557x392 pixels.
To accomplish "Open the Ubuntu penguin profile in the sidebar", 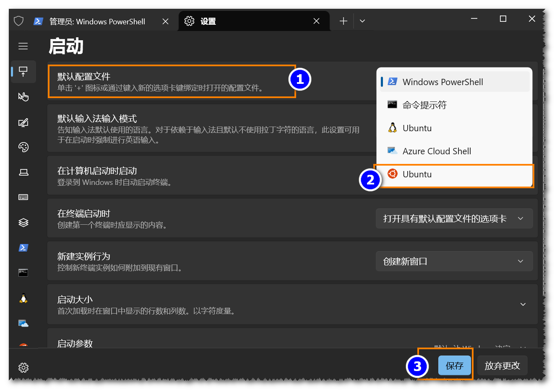I will 23,298.
